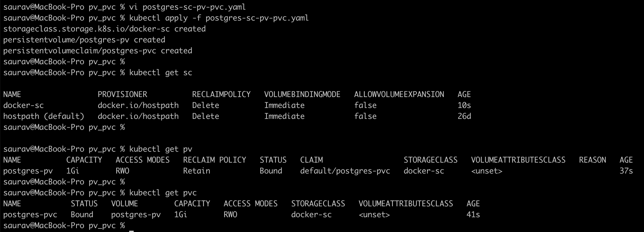This screenshot has height=232, width=644.
Task: Click the vi postgres-sc-pv-pvc.yaml command text
Action: point(187,7)
